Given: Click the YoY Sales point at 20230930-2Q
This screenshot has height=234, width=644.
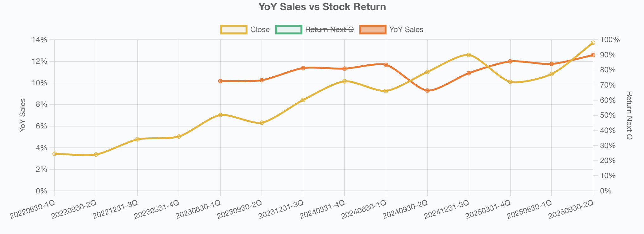Looking at the screenshot, I should [x=262, y=80].
